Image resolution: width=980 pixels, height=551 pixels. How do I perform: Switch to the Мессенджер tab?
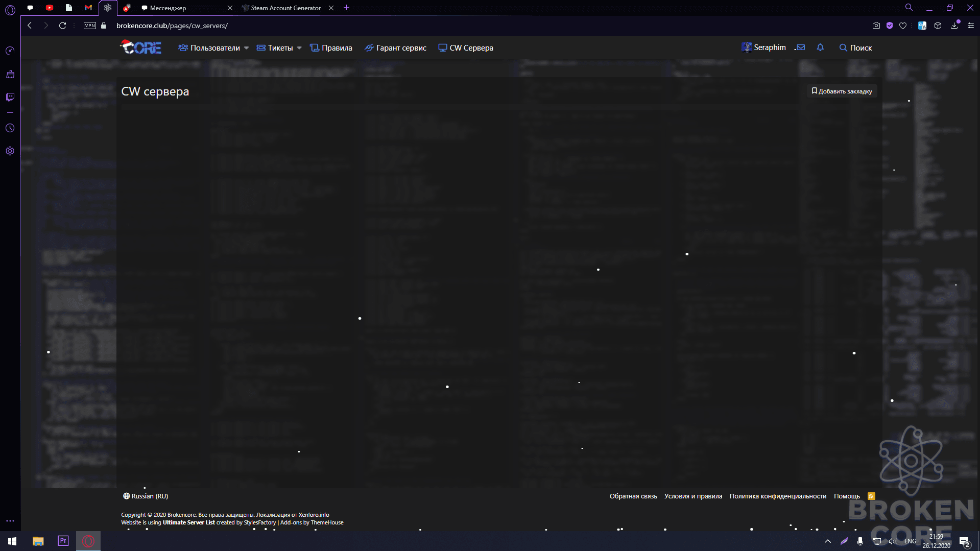tap(186, 8)
